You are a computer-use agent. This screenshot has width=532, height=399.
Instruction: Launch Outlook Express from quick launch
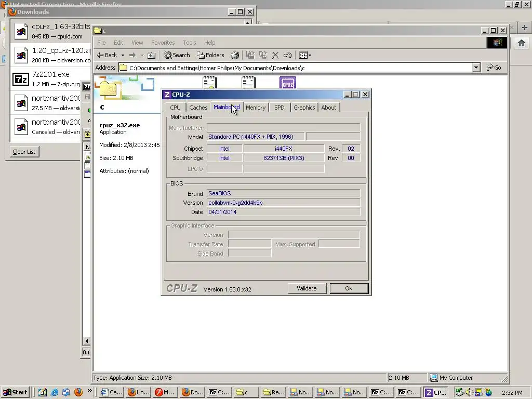click(x=66, y=392)
